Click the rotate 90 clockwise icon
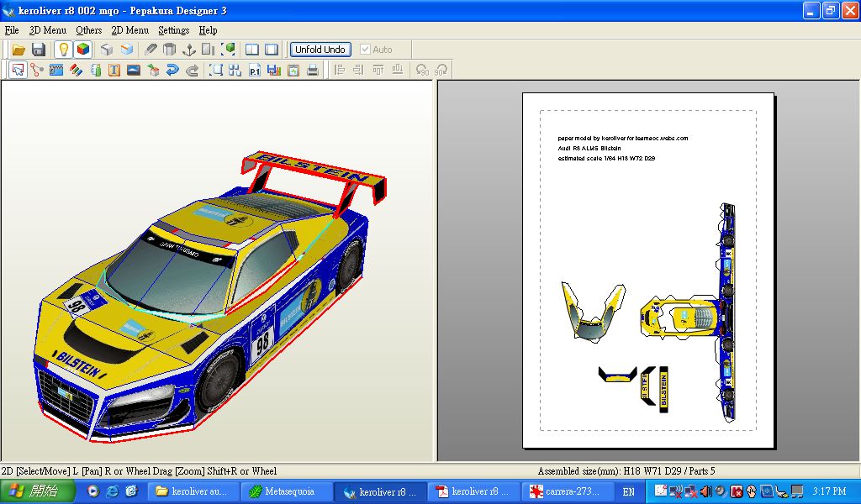This screenshot has width=861, height=504. 441,71
